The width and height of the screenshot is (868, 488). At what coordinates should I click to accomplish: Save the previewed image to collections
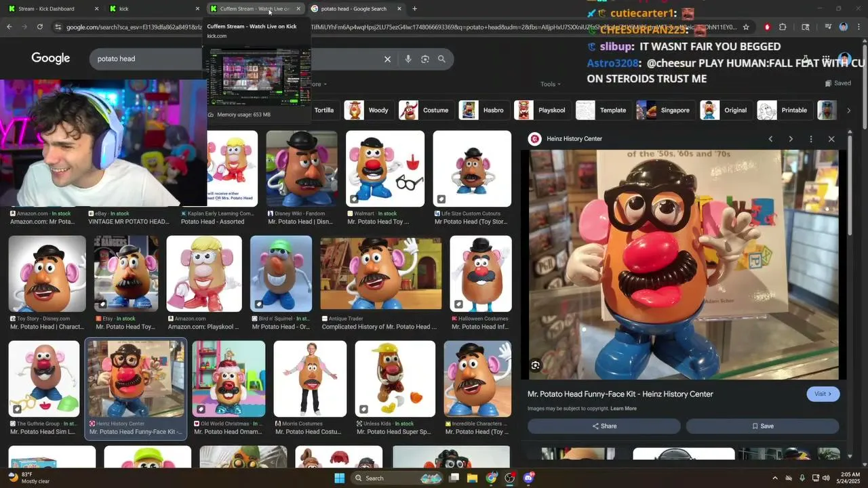click(x=763, y=426)
